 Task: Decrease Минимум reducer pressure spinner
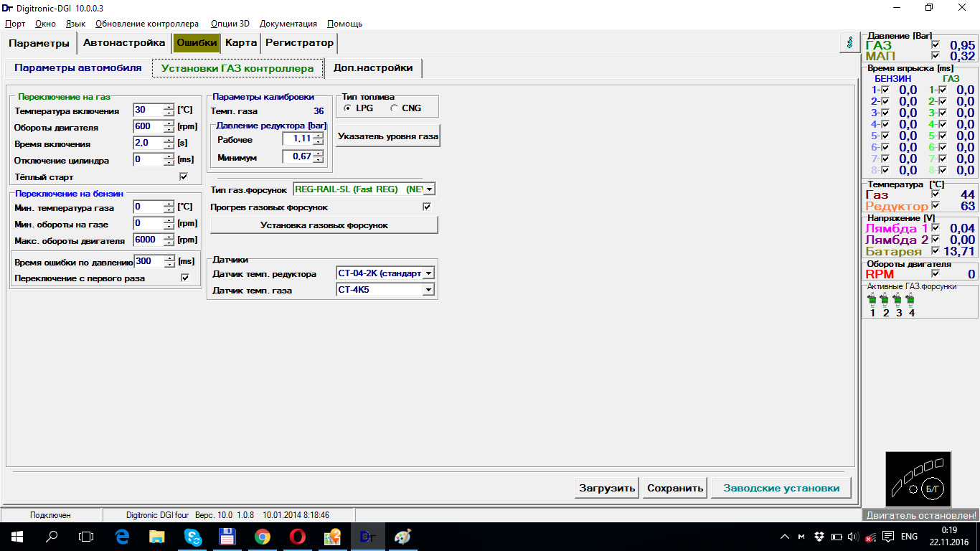coord(318,159)
